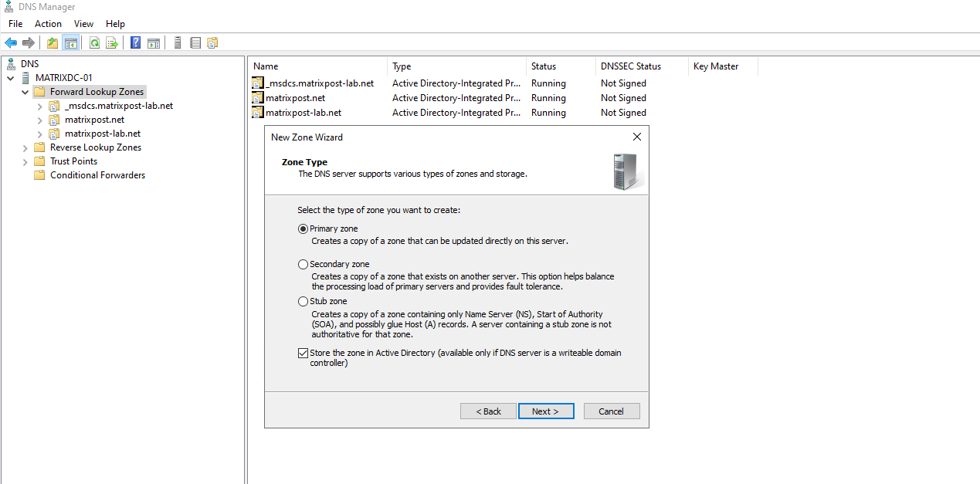Sort by the Status column header
Screen dimensions: 980x484
pos(561,66)
